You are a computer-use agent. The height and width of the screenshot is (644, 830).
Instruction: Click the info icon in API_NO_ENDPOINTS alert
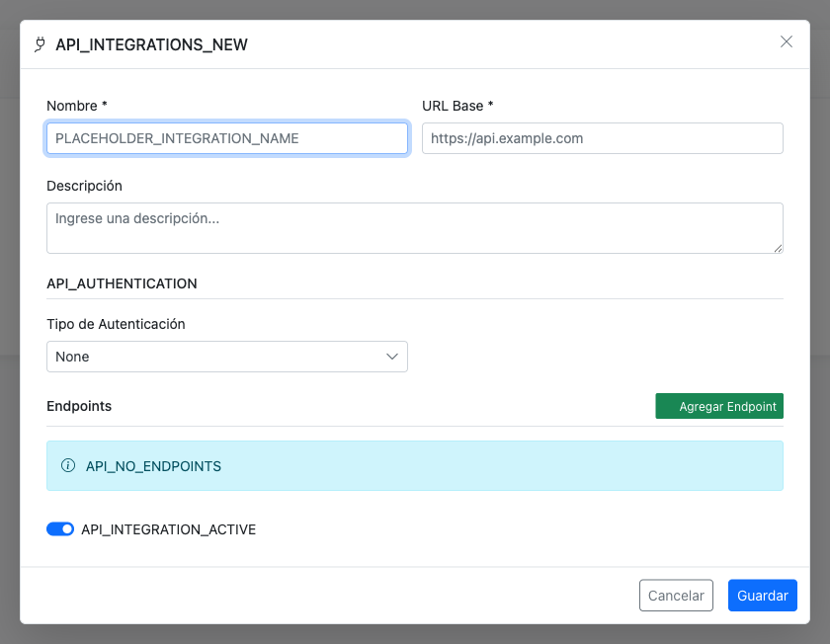(x=68, y=465)
